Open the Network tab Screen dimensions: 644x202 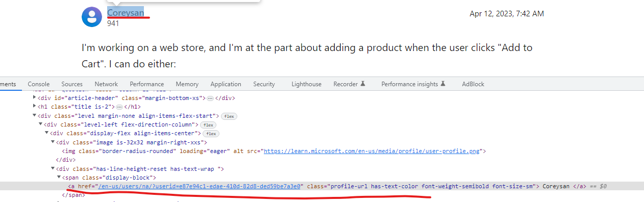(106, 84)
